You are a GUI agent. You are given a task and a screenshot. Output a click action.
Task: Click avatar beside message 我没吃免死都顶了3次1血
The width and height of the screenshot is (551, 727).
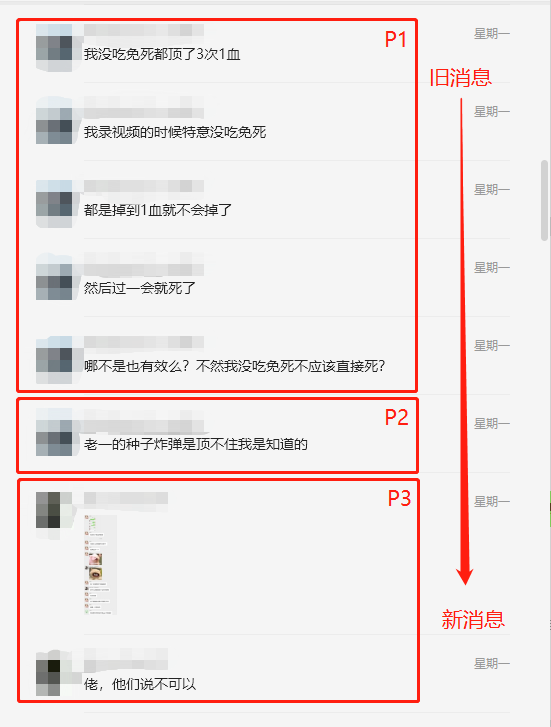pos(54,48)
